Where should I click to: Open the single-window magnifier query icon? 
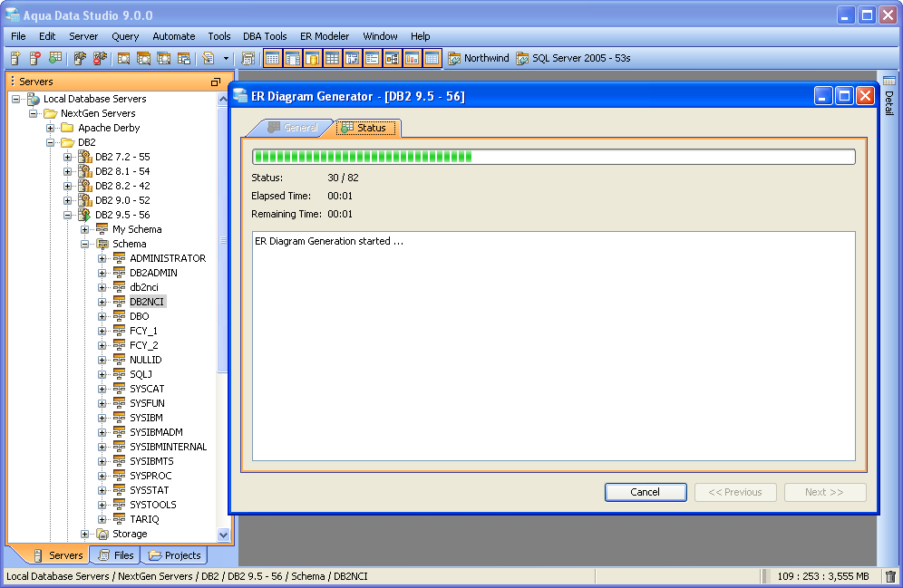[x=123, y=58]
